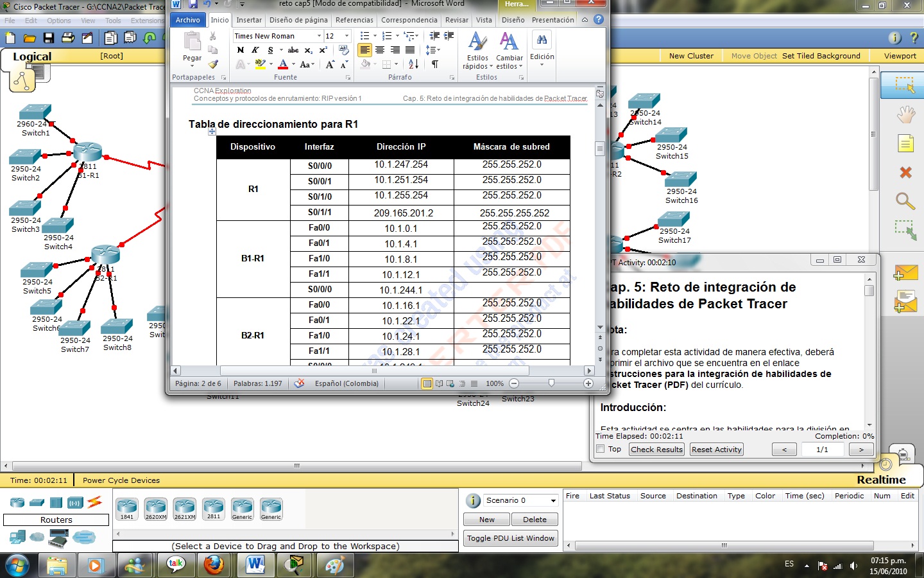
Task: Toggle the Top checkbox in activity window
Action: (601, 449)
